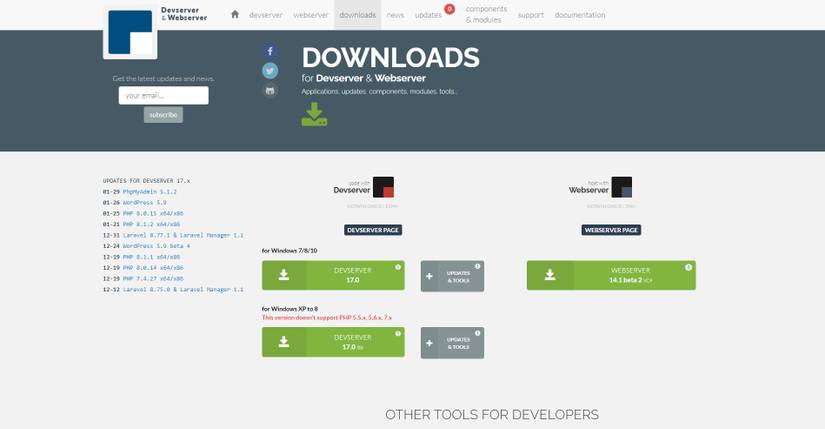Click the 'for Devserver & Webserver' subtitle

364,78
